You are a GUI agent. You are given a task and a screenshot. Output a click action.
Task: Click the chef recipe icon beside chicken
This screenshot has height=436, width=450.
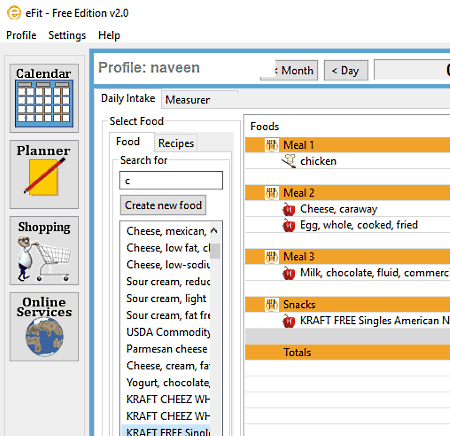click(289, 161)
